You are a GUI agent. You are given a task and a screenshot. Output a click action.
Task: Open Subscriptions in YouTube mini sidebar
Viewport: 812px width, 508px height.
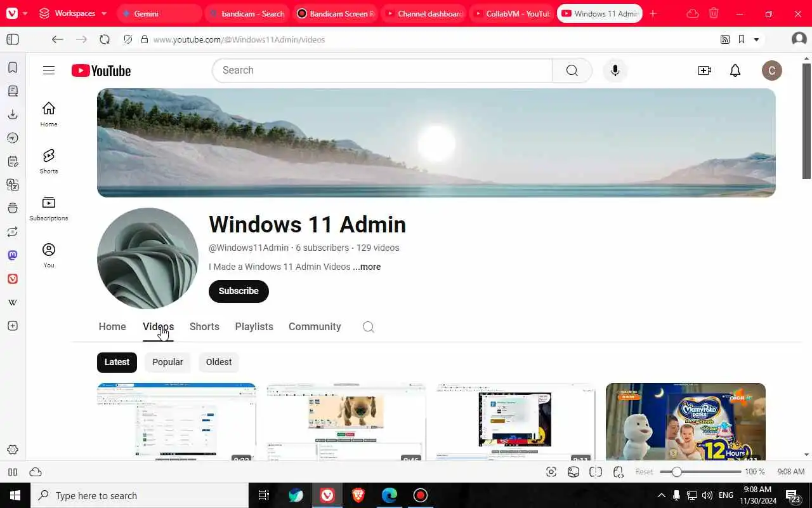click(49, 208)
